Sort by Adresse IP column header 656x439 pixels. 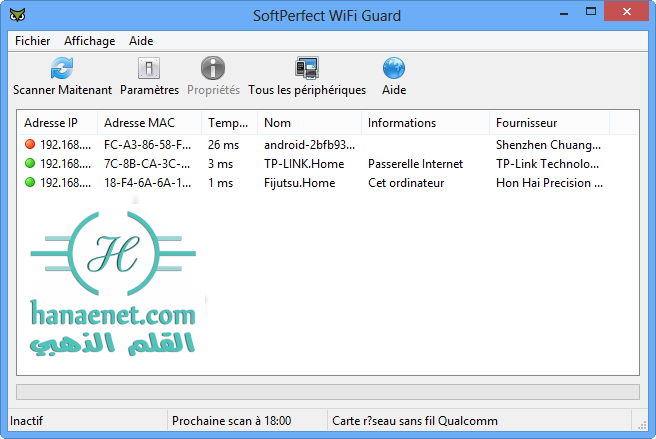tap(58, 123)
